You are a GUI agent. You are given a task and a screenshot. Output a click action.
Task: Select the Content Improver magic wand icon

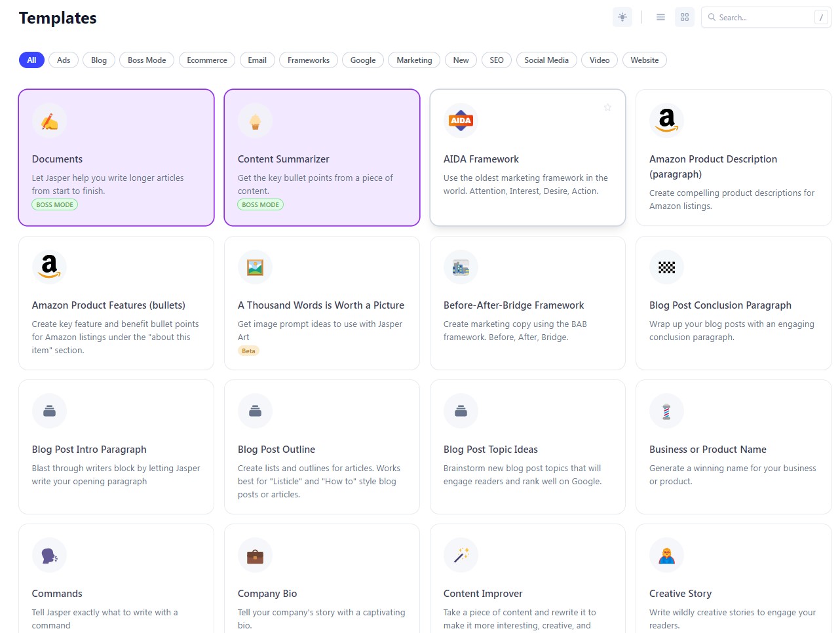pyautogui.click(x=461, y=555)
